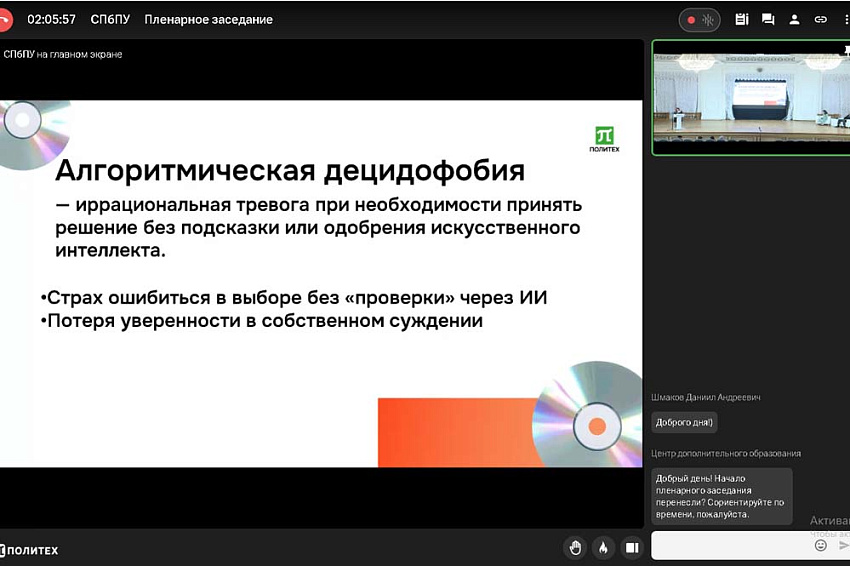Toggle the side panel layout icon
This screenshot has width=850, height=566.
631,547
